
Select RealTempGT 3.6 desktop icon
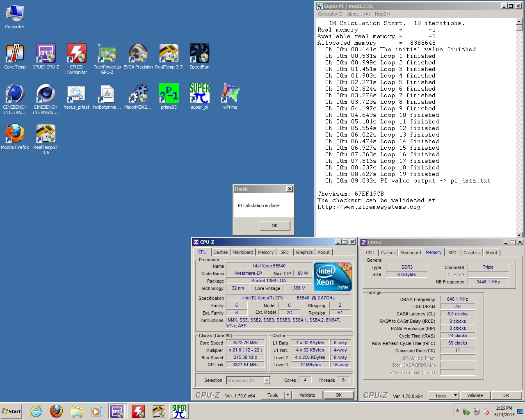(x=46, y=139)
